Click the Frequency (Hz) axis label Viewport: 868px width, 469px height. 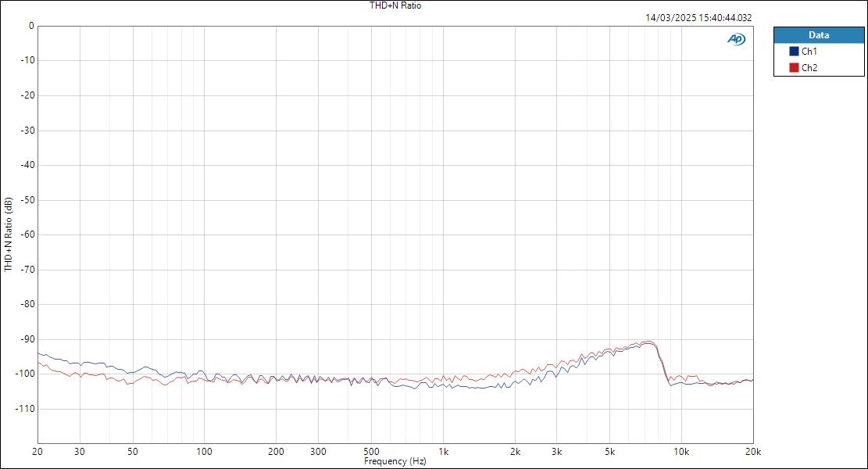pos(397,461)
